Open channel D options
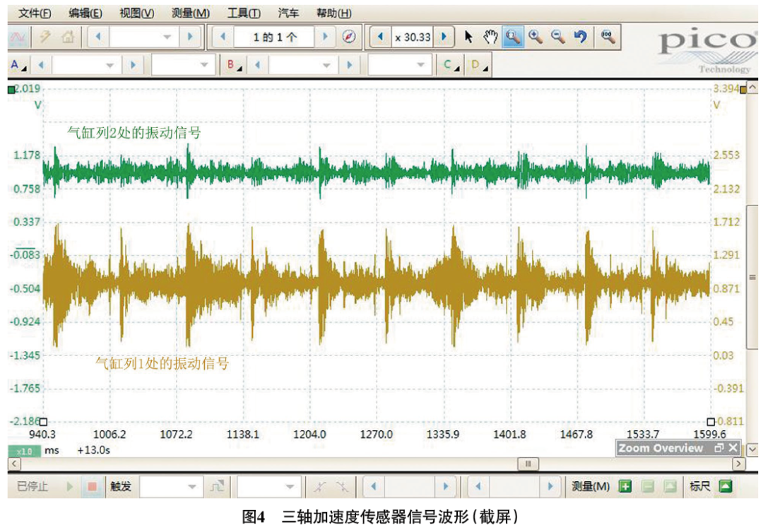The width and height of the screenshot is (763, 532). point(479,65)
